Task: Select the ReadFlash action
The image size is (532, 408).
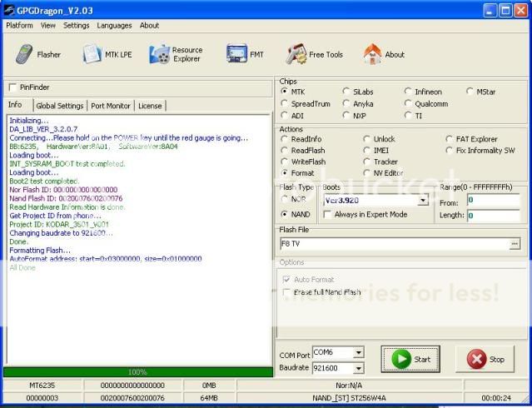Action: (x=285, y=151)
